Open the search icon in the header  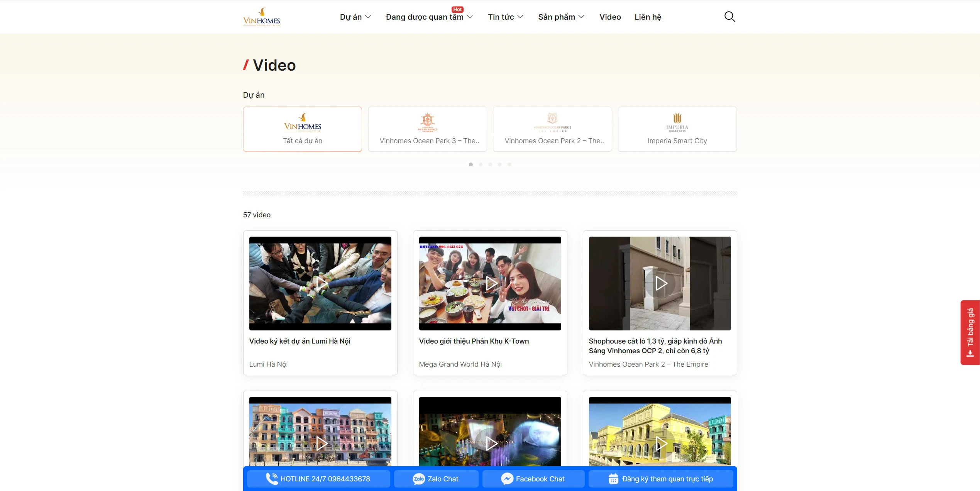(x=729, y=16)
